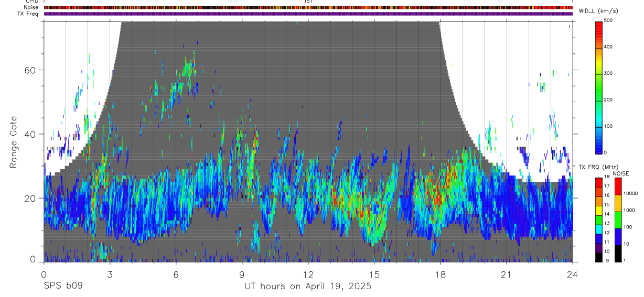Click the 21 tick on UT hours axis
644x297 pixels.
tap(507, 274)
